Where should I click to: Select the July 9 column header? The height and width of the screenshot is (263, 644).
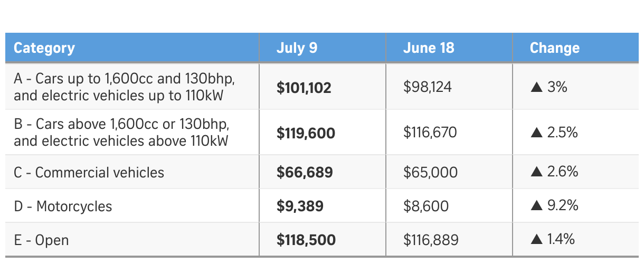[297, 48]
